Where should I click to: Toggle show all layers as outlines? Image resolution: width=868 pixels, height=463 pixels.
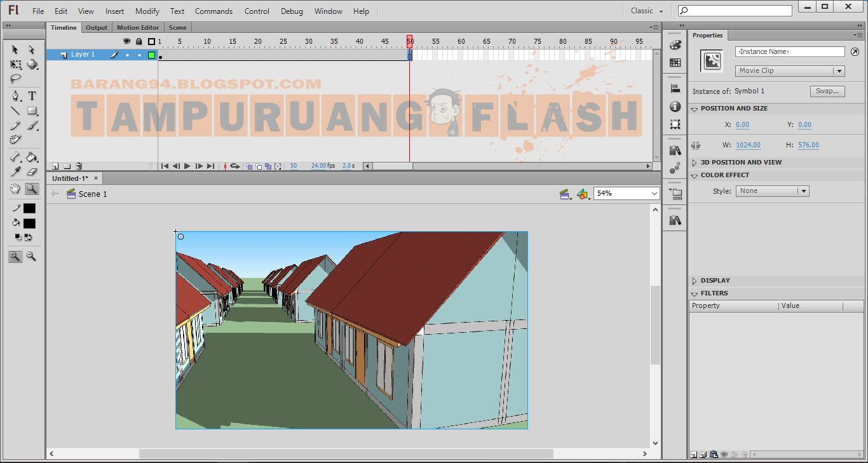pyautogui.click(x=151, y=42)
